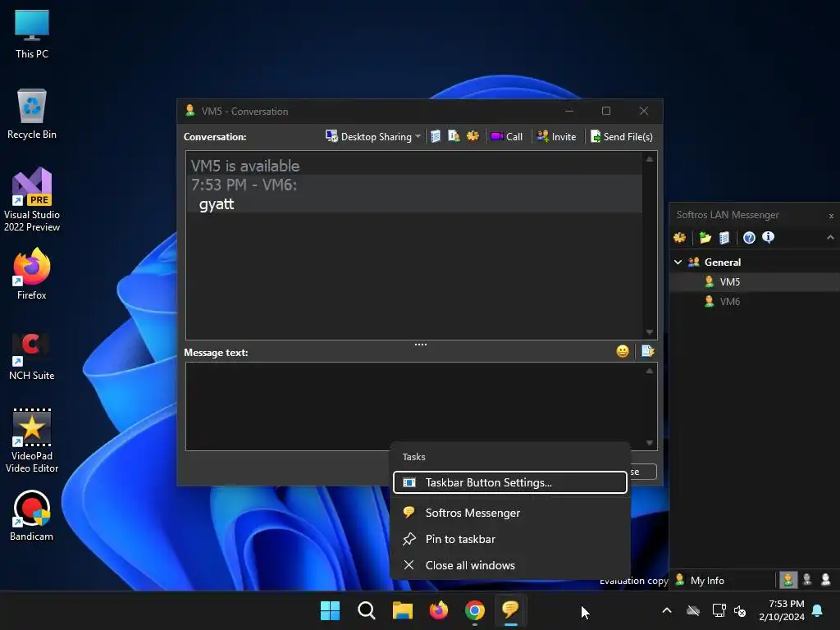
Task: Click scroll-up arrow of conversation history
Action: [x=650, y=159]
